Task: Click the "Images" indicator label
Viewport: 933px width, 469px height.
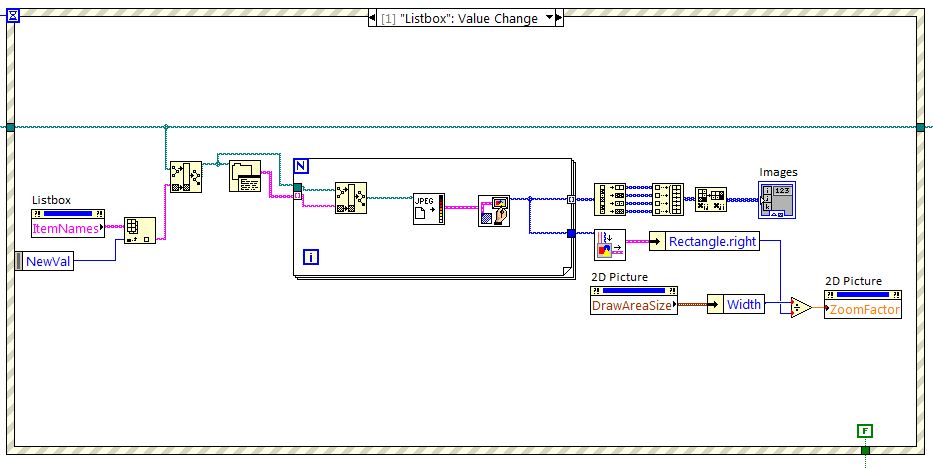Action: coord(778,172)
